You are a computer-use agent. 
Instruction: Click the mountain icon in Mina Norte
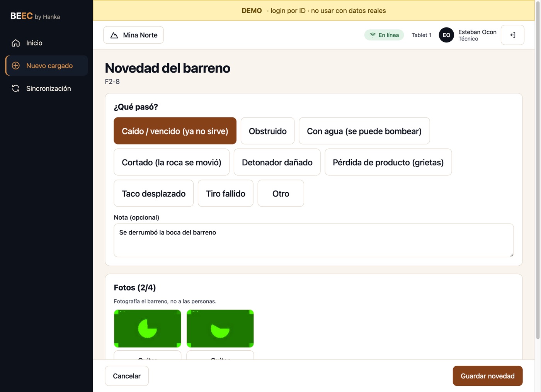tap(114, 35)
